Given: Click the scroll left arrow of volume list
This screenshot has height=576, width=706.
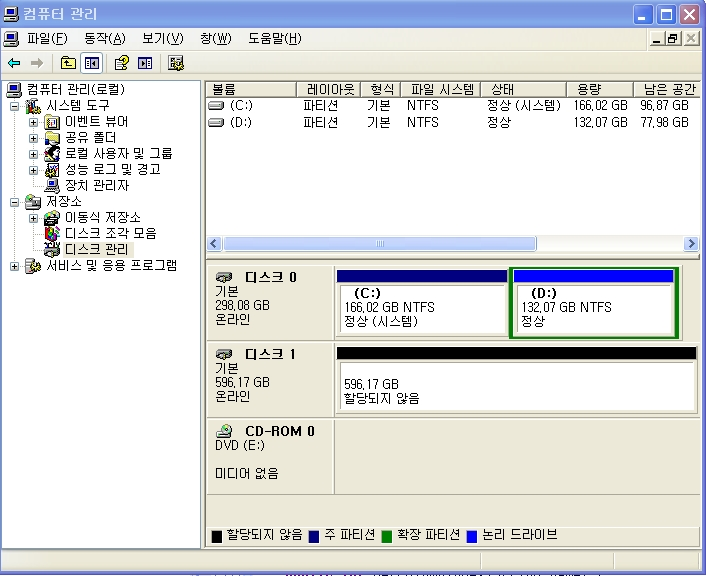Looking at the screenshot, I should (214, 244).
